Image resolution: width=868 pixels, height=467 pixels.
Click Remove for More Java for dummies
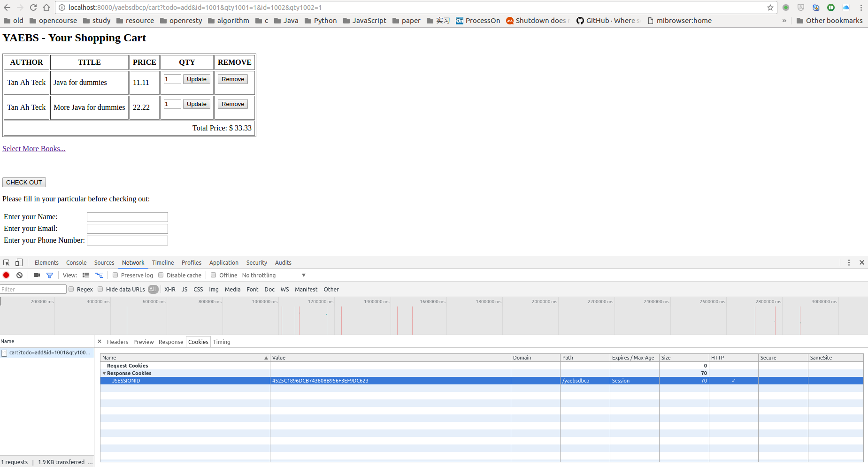coord(233,104)
